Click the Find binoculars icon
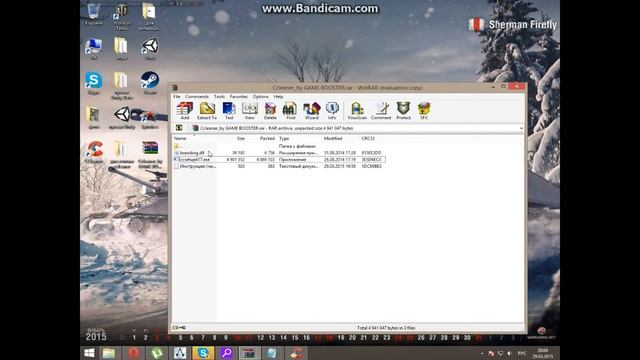 pyautogui.click(x=290, y=111)
